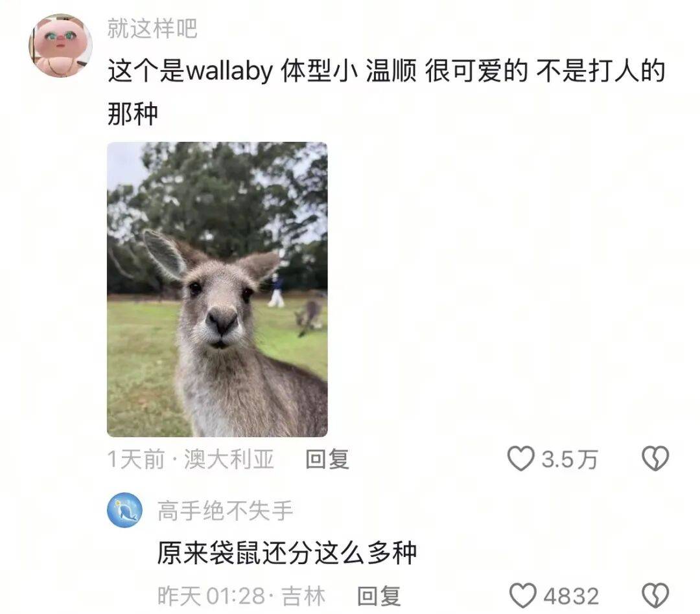Open the pink pig avatar of 就这样吧
The height and width of the screenshot is (614, 700).
tap(61, 45)
